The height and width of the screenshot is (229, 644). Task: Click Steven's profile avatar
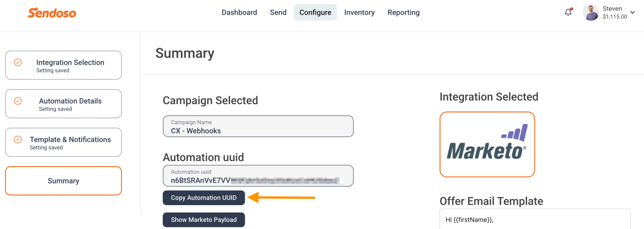pyautogui.click(x=591, y=13)
